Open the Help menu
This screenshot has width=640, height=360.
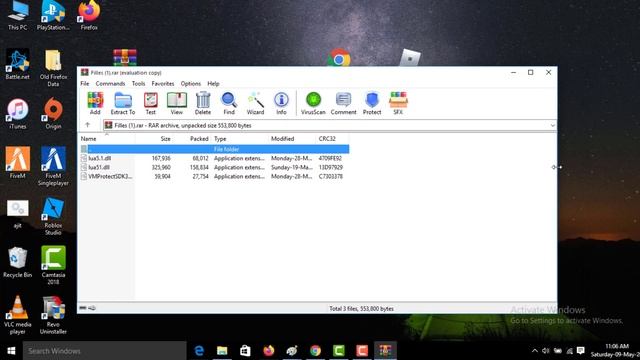[x=213, y=83]
